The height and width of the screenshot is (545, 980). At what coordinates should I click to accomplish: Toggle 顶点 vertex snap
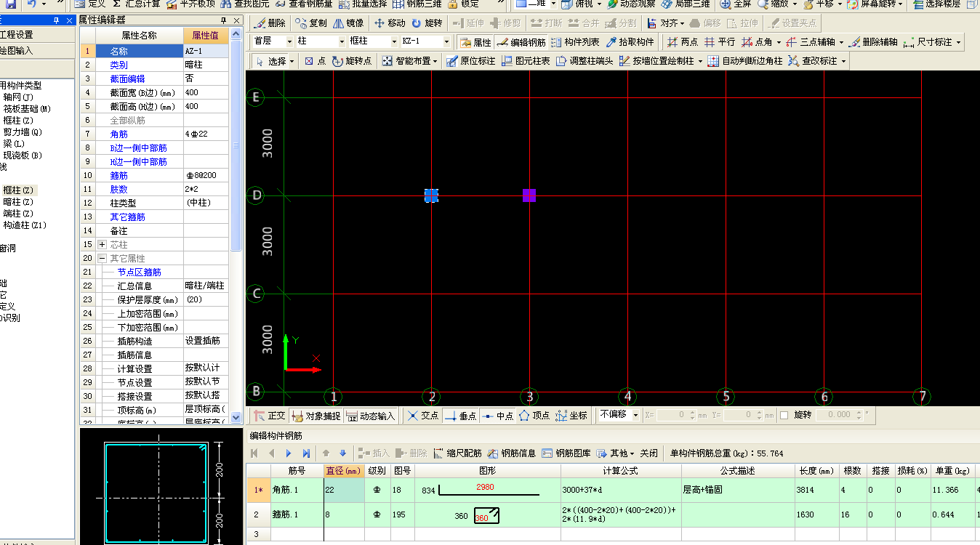(x=534, y=416)
